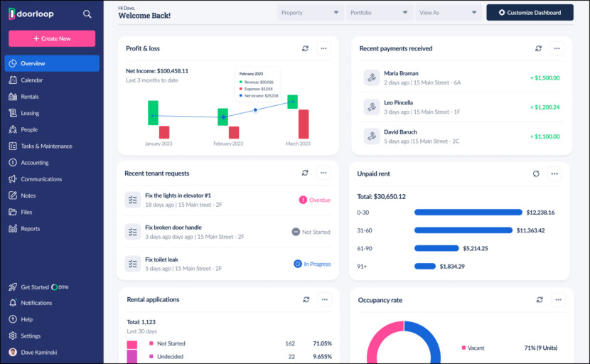Click the search magnifier icon in sidebar
The height and width of the screenshot is (364, 590).
(87, 14)
